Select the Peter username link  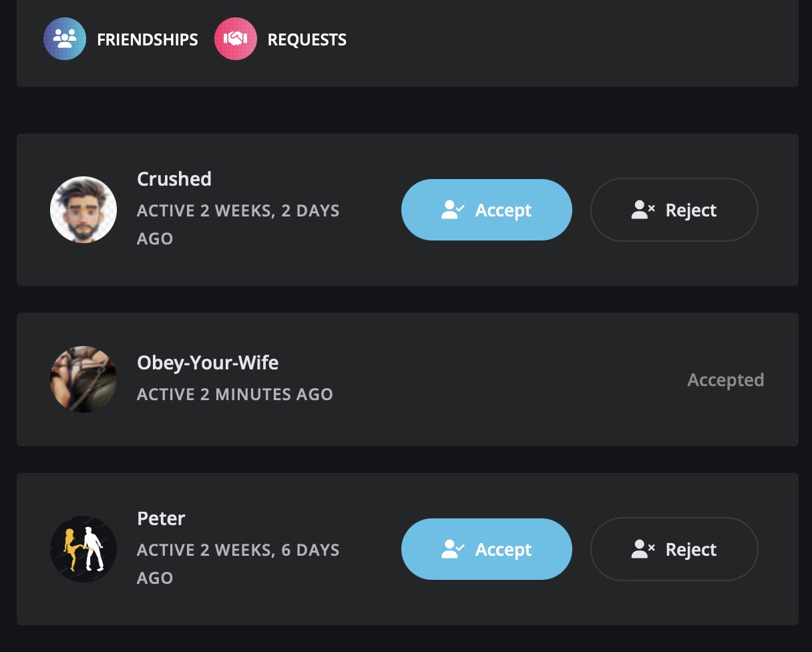[161, 518]
